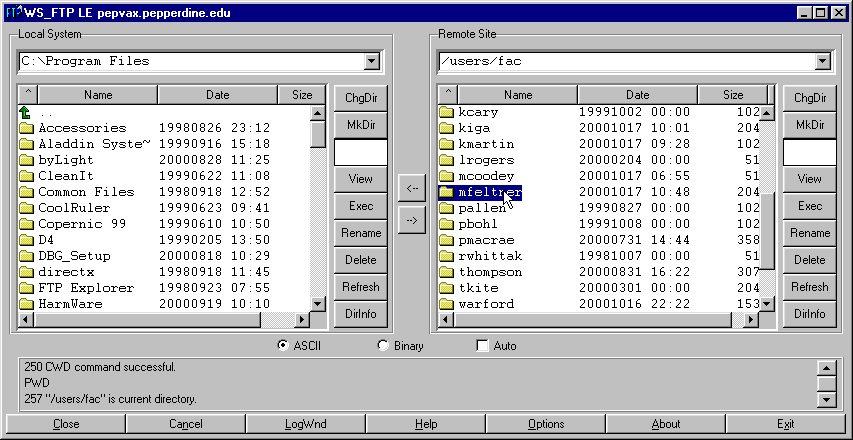Image resolution: width=853 pixels, height=440 pixels.
Task: Select the mcoodey remote folder icon
Action: (447, 176)
